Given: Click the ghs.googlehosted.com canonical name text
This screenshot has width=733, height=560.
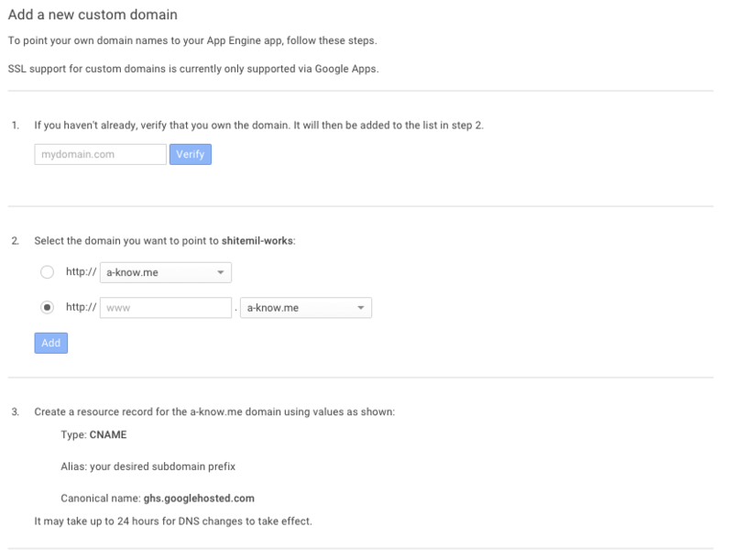Looking at the screenshot, I should click(199, 499).
